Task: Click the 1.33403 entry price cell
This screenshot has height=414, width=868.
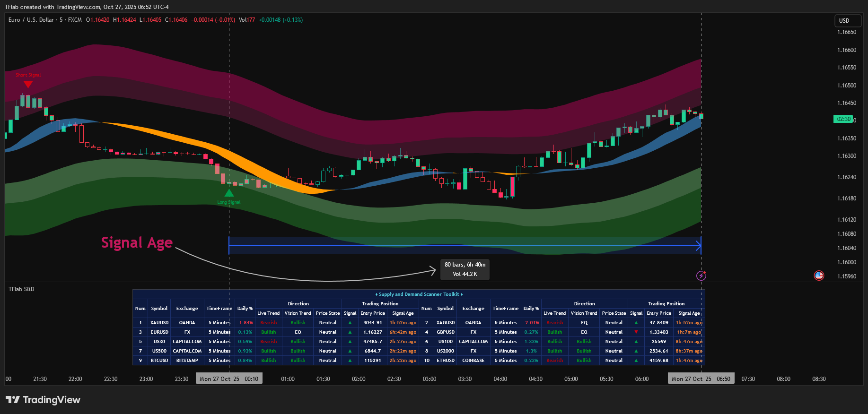Action: coord(659,332)
